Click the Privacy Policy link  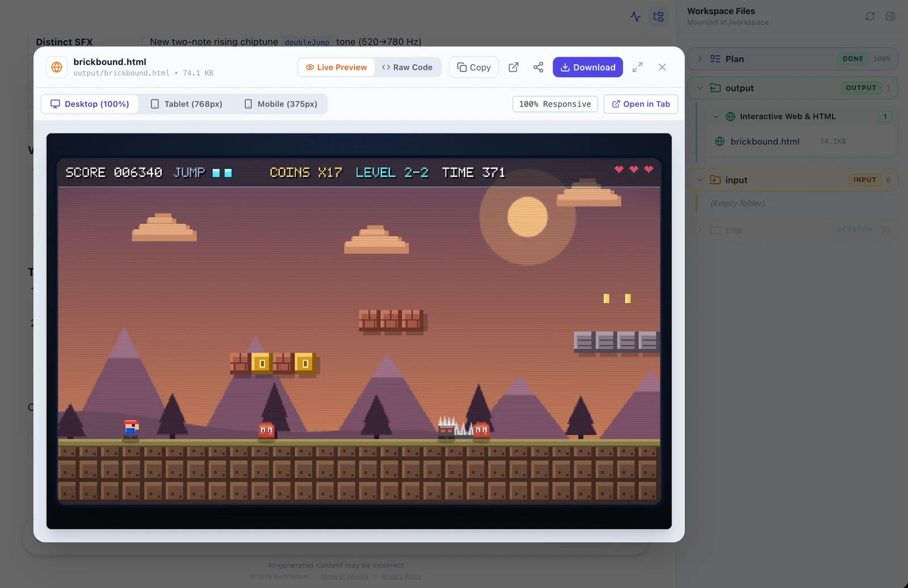pos(402,577)
